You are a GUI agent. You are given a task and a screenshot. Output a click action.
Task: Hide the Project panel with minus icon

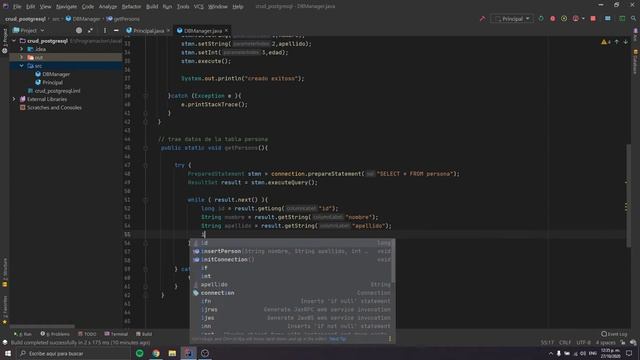pos(116,31)
